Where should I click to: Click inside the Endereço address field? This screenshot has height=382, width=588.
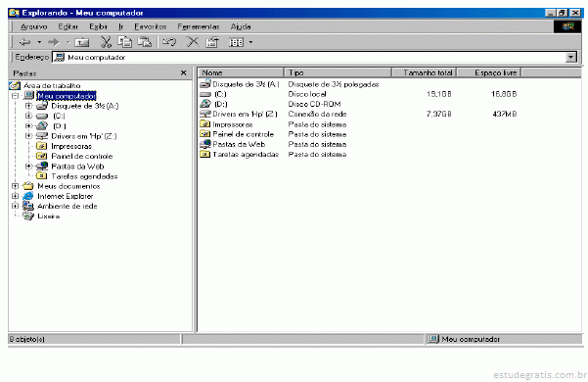coord(308,58)
